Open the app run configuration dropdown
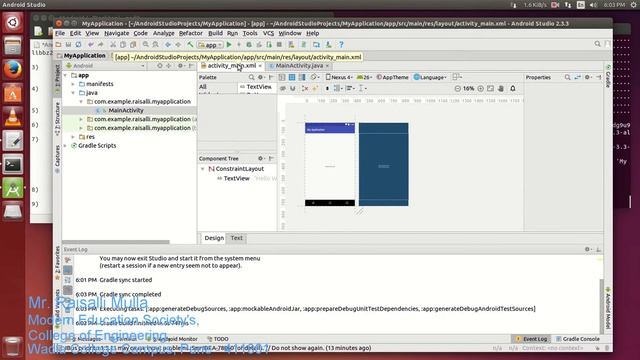 tap(210, 45)
